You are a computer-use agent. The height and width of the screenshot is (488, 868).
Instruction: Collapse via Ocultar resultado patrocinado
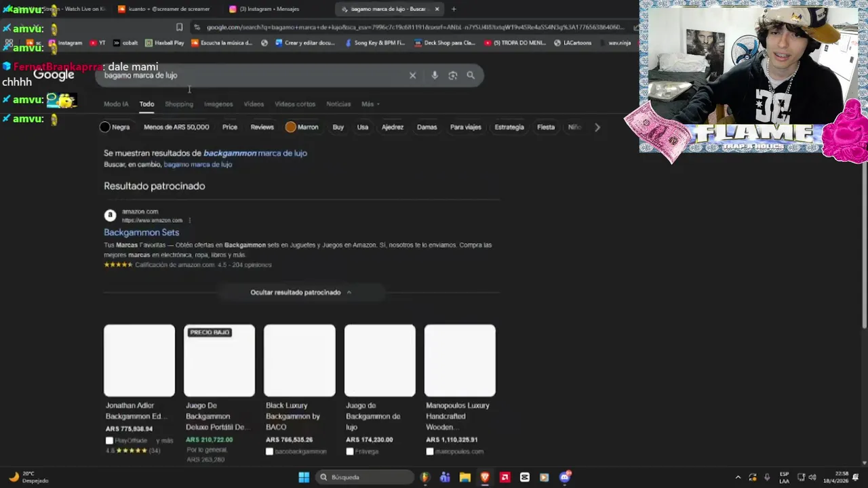tap(301, 292)
